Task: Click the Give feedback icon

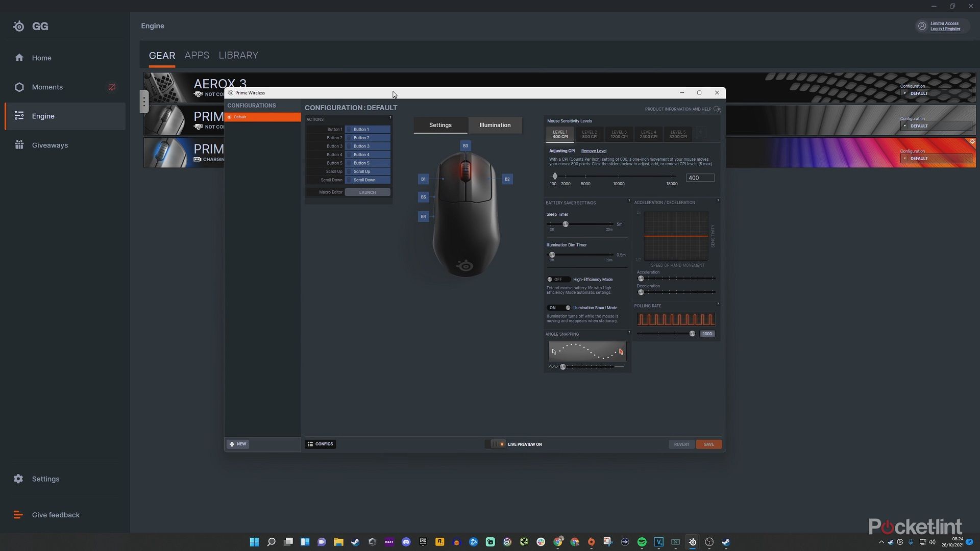Action: point(18,515)
